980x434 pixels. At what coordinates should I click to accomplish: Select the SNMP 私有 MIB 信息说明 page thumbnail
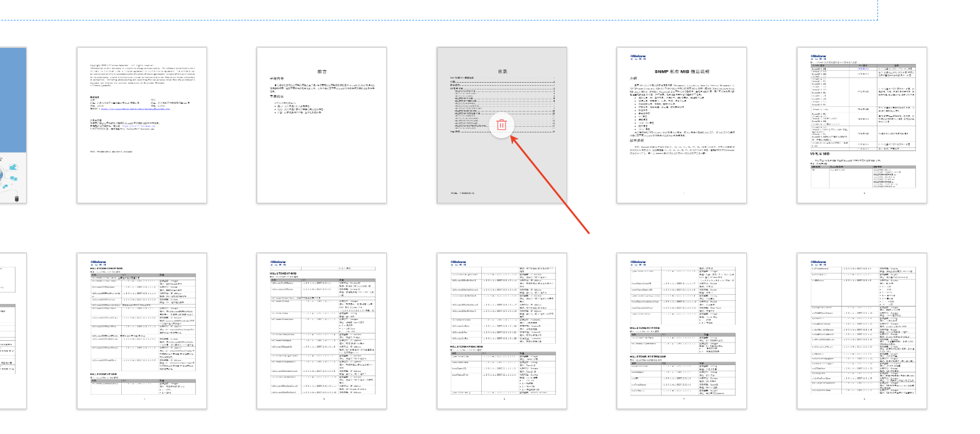[682, 125]
